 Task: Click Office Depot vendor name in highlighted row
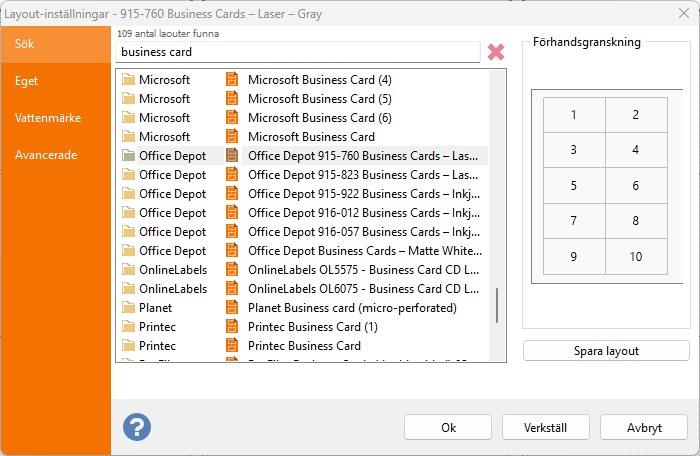(x=172, y=155)
